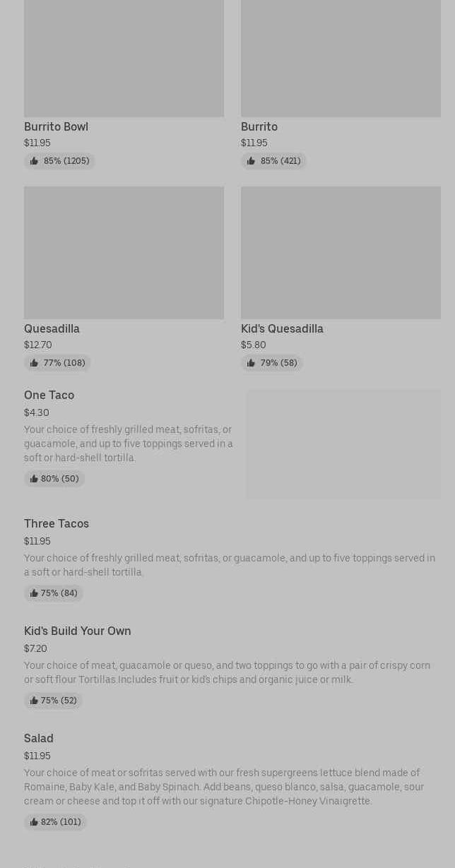455x868 pixels.
Task: Click thumbs-up icon under Burrito Bowl
Action: pyautogui.click(x=34, y=161)
